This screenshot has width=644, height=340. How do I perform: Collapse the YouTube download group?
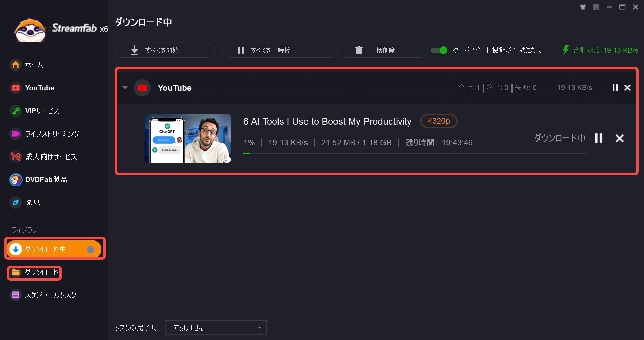pyautogui.click(x=125, y=88)
